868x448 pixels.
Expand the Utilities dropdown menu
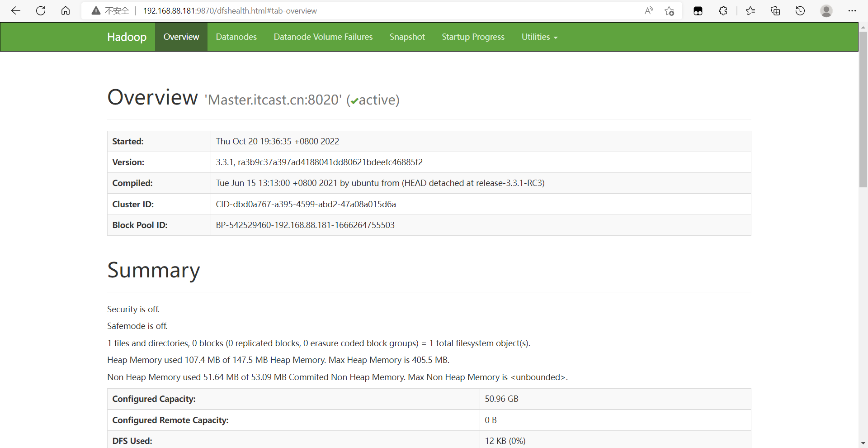point(540,37)
